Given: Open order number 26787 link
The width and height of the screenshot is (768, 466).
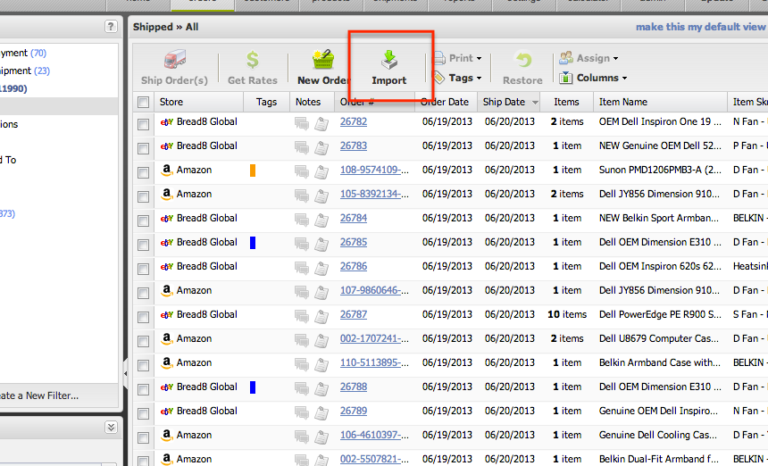Looking at the screenshot, I should [354, 315].
